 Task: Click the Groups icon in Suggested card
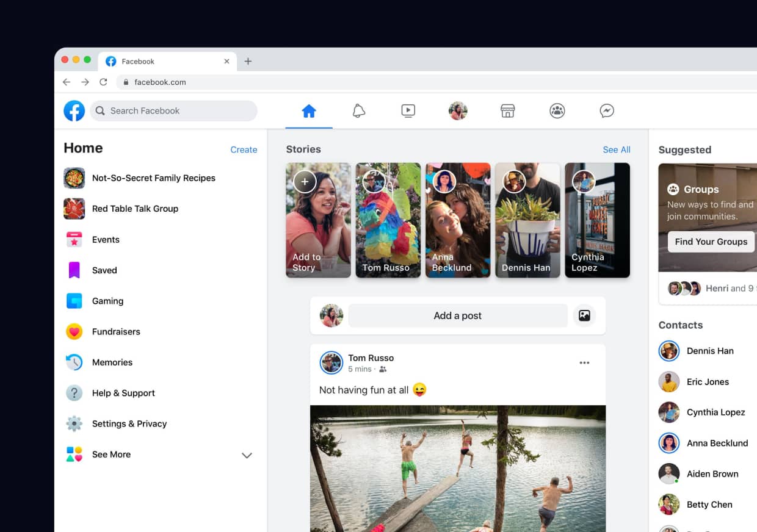[x=673, y=189]
